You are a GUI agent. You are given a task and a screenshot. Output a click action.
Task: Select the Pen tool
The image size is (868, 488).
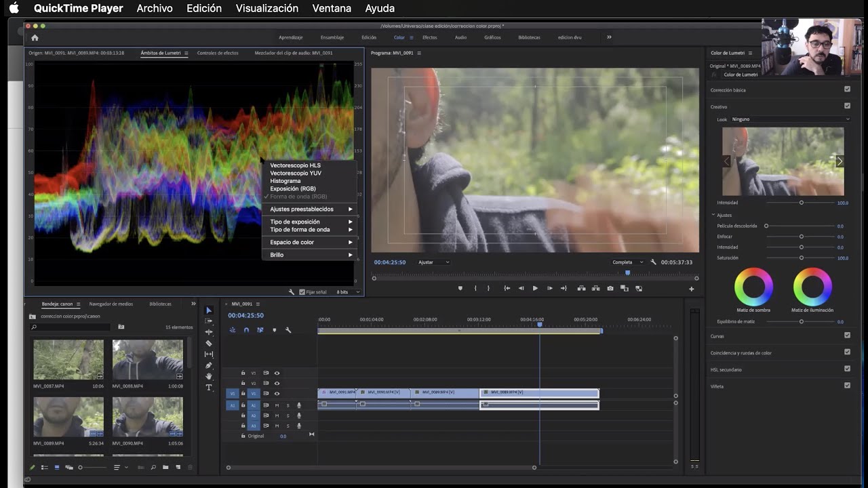point(209,365)
